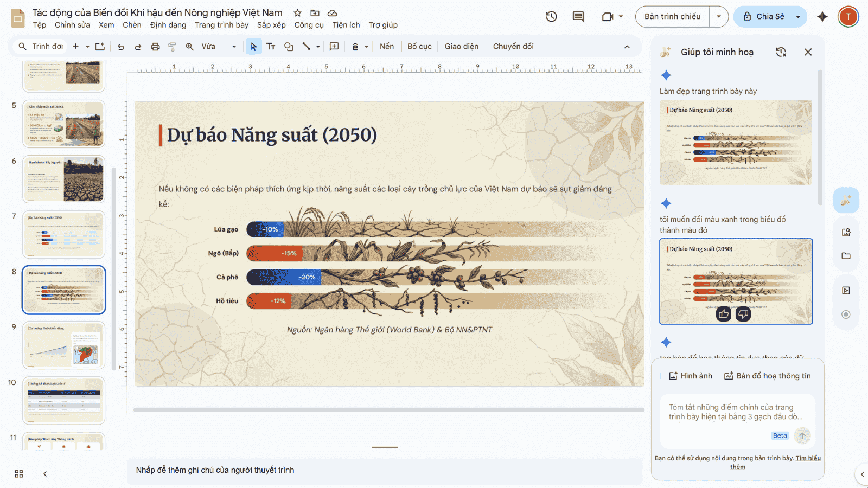Click the undo arrow in toolbar

coord(120,47)
